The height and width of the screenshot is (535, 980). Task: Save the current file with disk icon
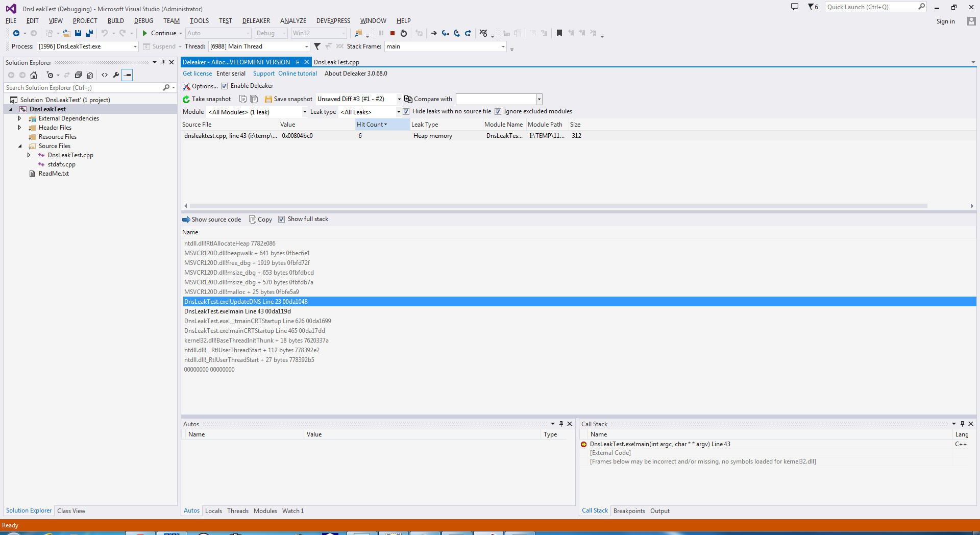78,33
